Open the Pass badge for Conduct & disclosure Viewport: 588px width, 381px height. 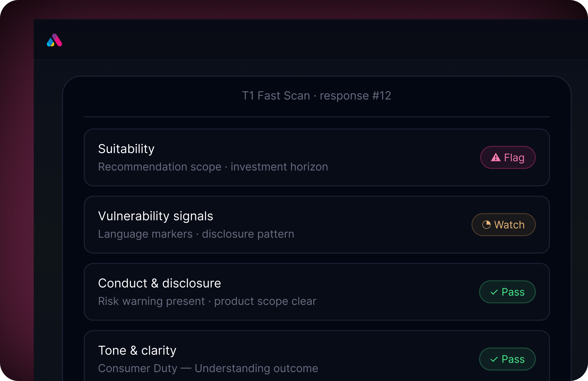[507, 292]
